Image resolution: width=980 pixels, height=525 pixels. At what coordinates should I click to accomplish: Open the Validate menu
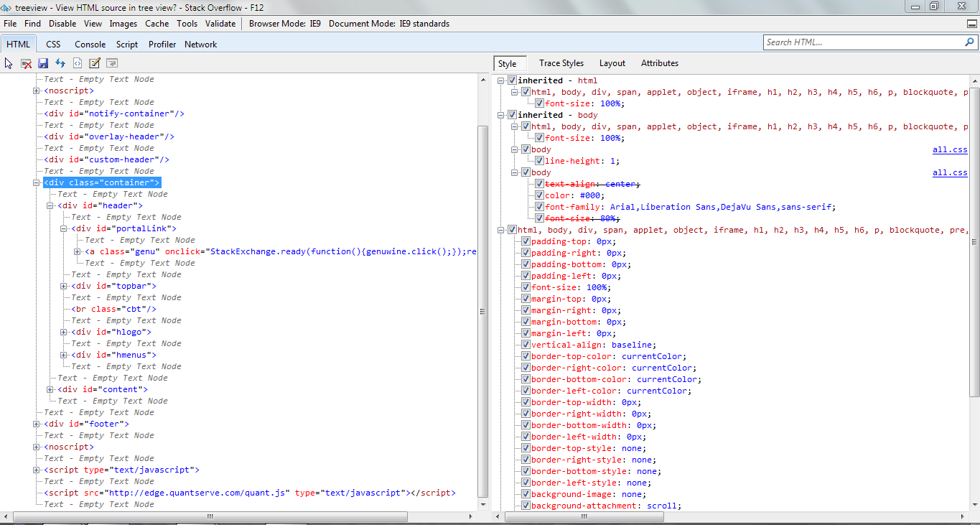(220, 23)
